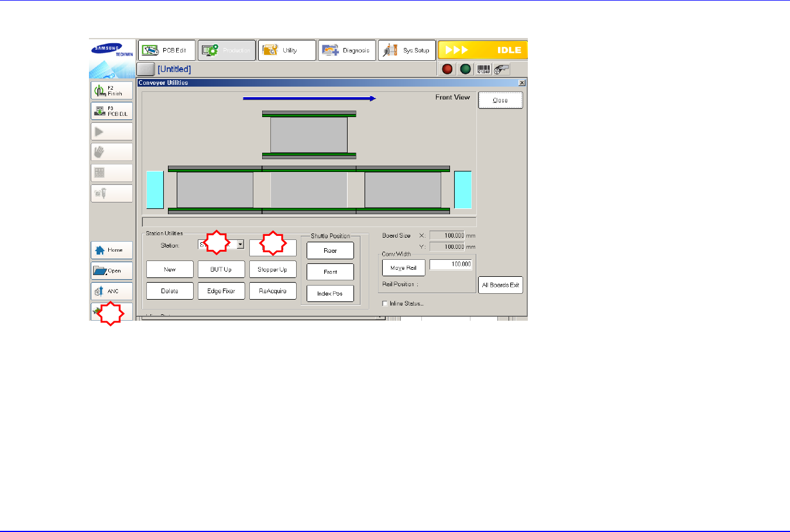Viewport: 790px width, 532px height.
Task: Open the PCB Edit menu
Action: (166, 50)
